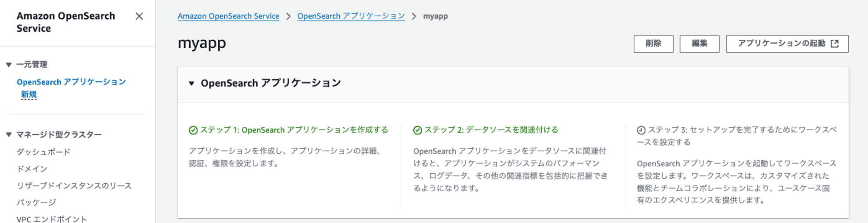This screenshot has width=868, height=223.
Task: Click the Amazon OpenSearch Service sidebar title
Action: (x=66, y=22)
